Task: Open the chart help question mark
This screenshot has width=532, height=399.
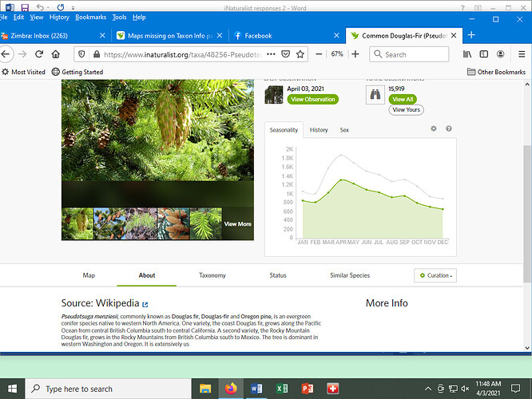Action: tap(449, 128)
